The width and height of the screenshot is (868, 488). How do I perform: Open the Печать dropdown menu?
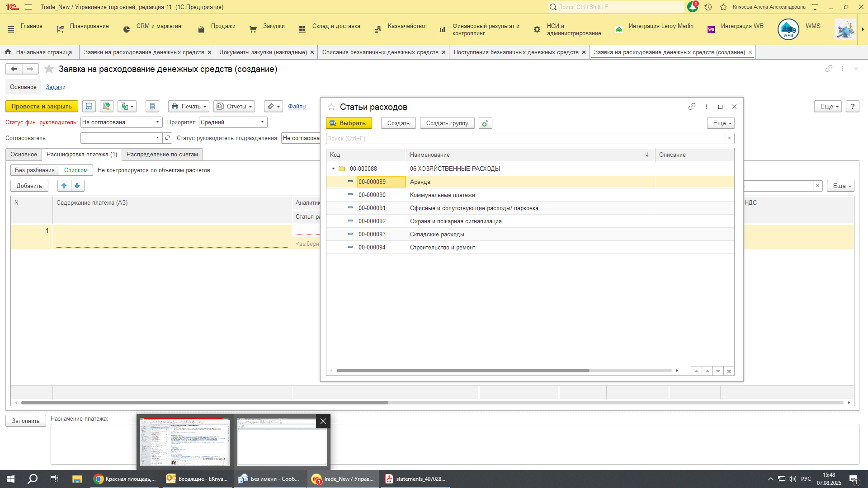[x=189, y=106]
